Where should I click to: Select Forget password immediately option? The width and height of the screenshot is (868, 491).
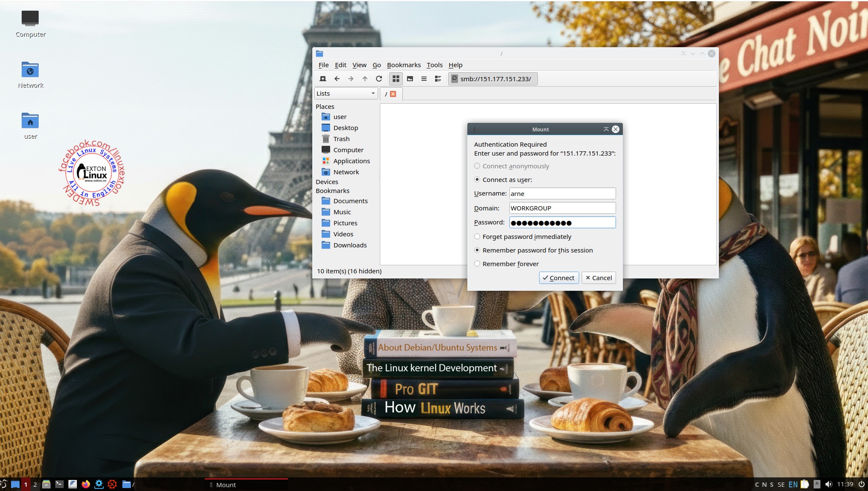pos(477,237)
